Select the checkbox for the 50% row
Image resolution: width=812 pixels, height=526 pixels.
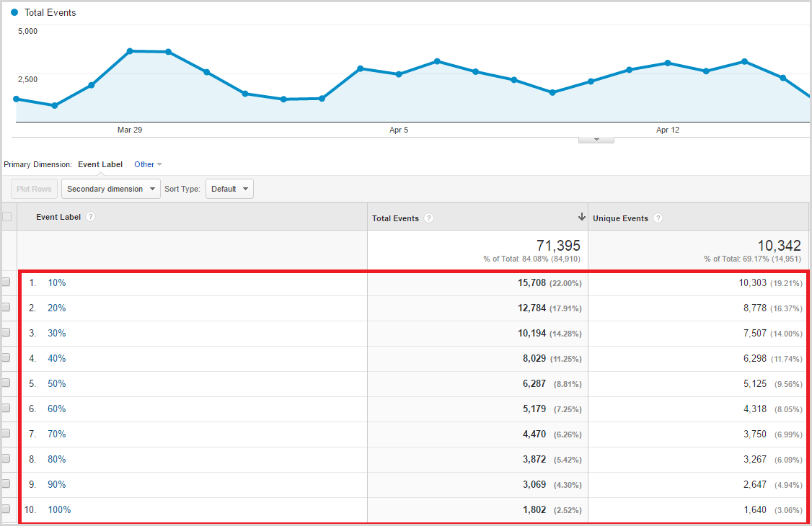tap(6, 383)
